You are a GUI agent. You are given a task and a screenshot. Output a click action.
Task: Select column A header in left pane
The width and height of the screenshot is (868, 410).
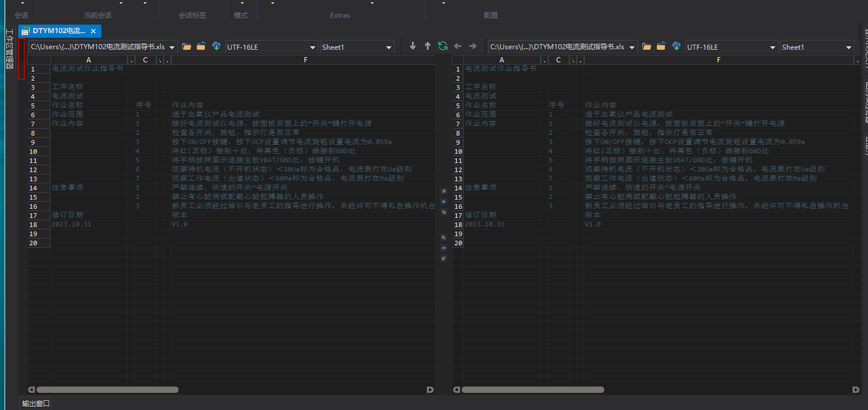coord(89,59)
